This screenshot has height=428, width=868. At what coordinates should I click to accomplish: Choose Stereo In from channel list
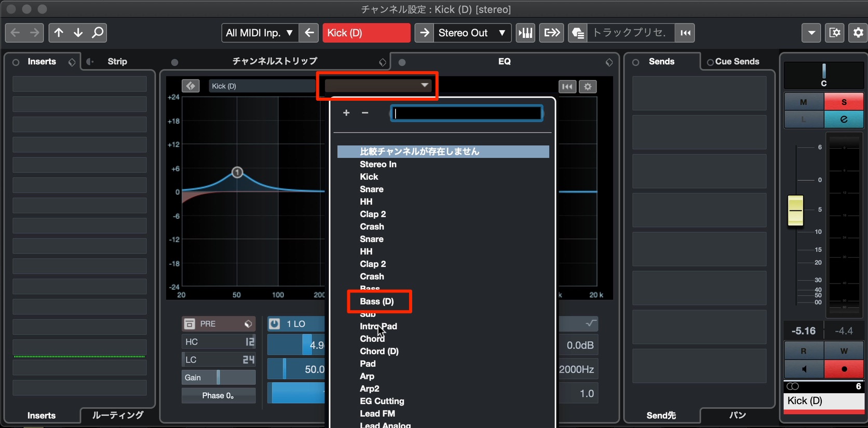click(x=378, y=164)
